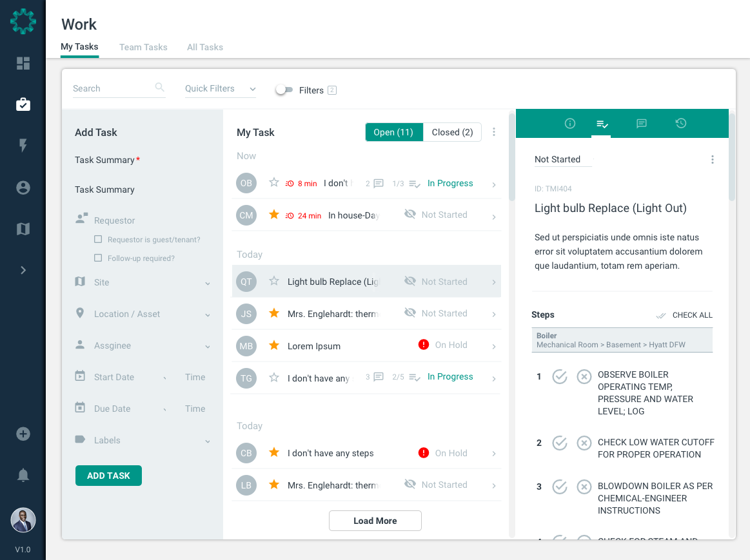Open the Dashboard icon in the sidebar
This screenshot has width=750, height=560.
point(23,63)
